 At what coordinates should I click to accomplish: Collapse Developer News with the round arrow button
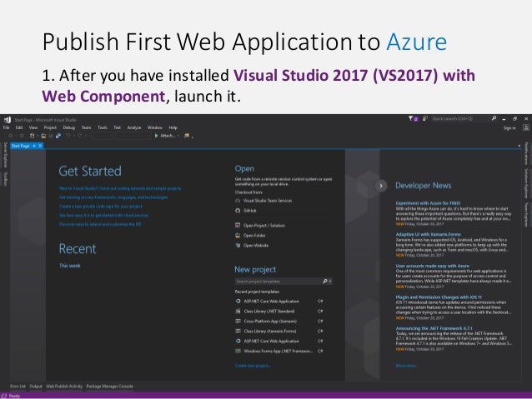[x=381, y=186]
